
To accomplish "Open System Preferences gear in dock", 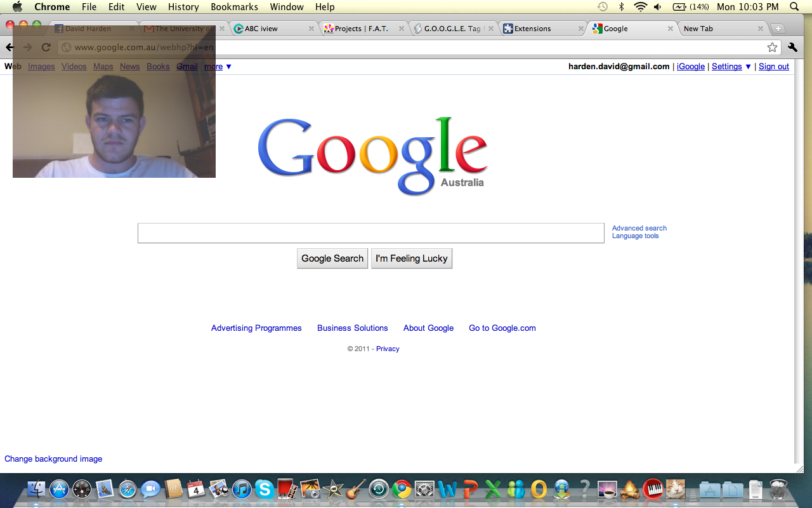I will pos(424,489).
